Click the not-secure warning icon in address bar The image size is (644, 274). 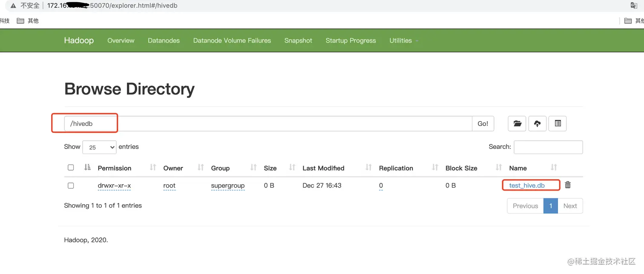click(13, 6)
